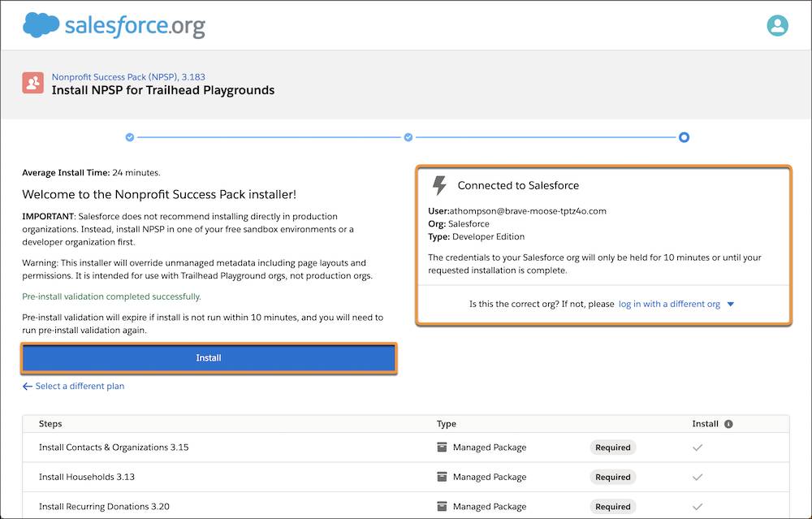Image resolution: width=812 pixels, height=519 pixels.
Task: Click the user email athompson@brave-moose-tptz4o.com
Action: [528, 211]
